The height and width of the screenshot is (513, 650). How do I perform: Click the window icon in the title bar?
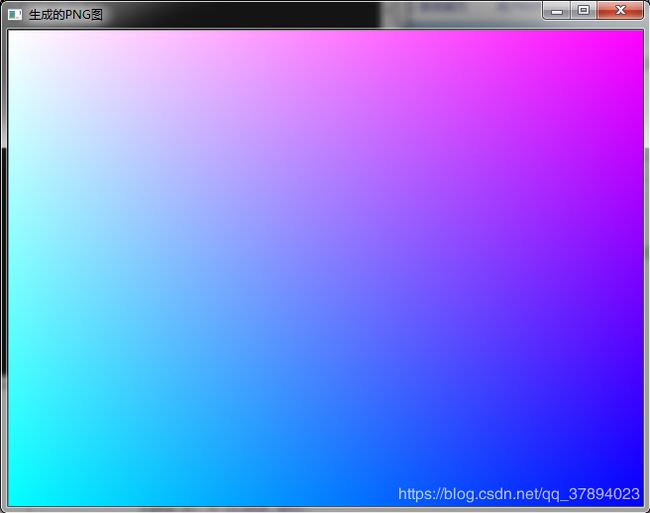click(15, 15)
